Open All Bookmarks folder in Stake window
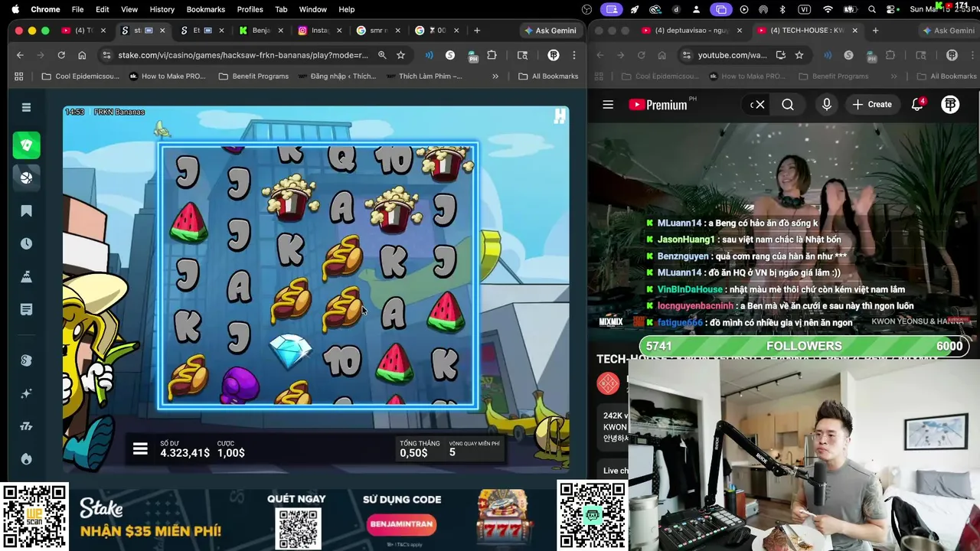The height and width of the screenshot is (551, 980). 548,77
